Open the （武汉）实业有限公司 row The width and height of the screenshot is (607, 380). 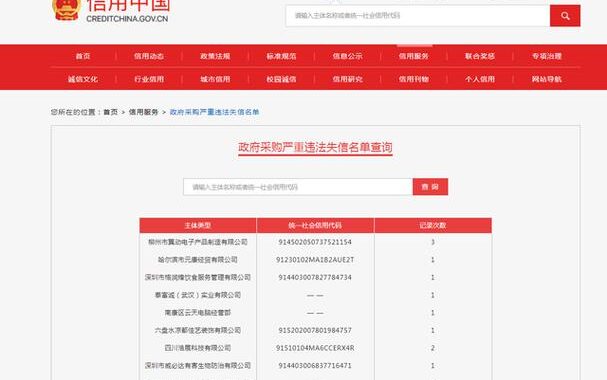click(x=198, y=295)
